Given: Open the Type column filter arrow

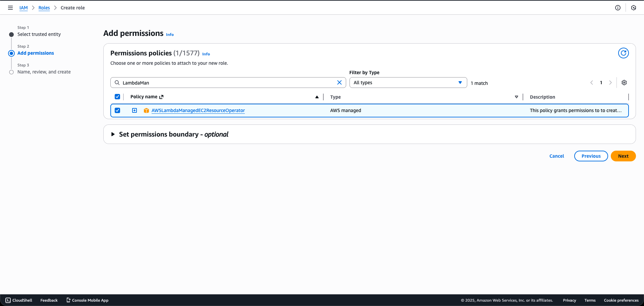Looking at the screenshot, I should point(517,97).
